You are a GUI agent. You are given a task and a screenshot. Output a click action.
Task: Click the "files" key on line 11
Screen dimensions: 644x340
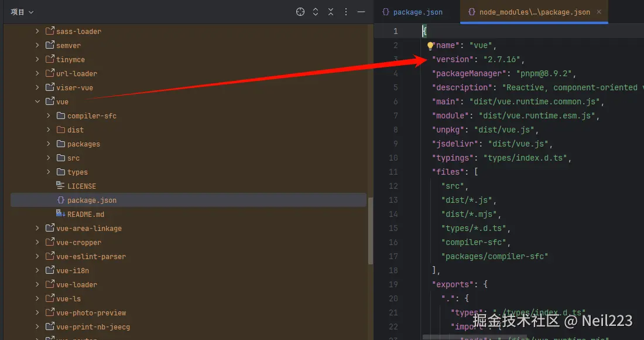[x=448, y=172]
